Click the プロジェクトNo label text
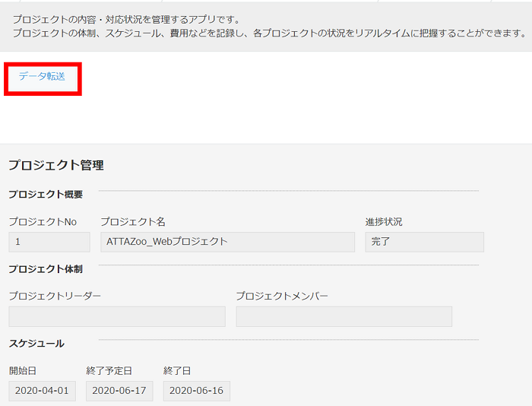Viewport: 532px width, 406px height. [43, 222]
